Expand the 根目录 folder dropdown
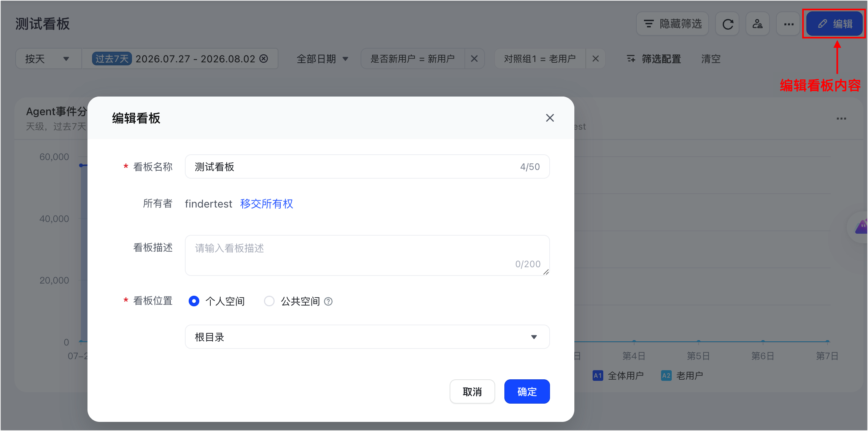 (x=367, y=337)
